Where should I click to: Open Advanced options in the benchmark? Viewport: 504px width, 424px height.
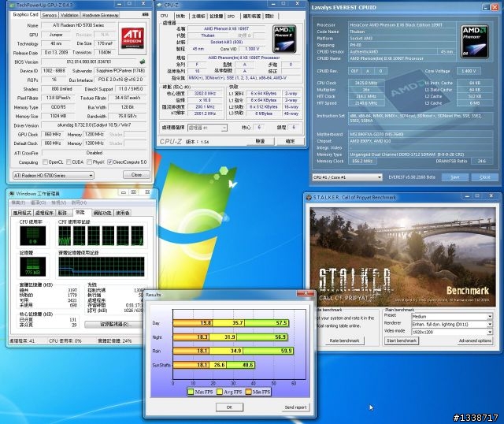tap(475, 340)
